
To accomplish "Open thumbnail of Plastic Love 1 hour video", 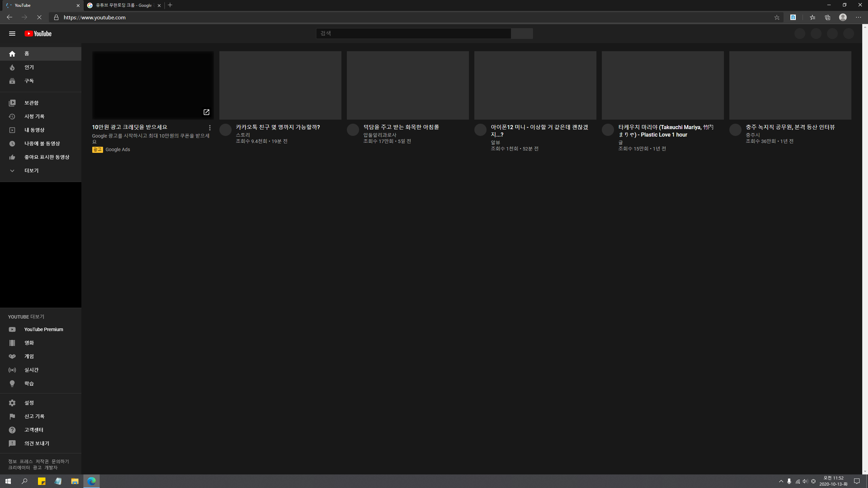I will tap(663, 85).
